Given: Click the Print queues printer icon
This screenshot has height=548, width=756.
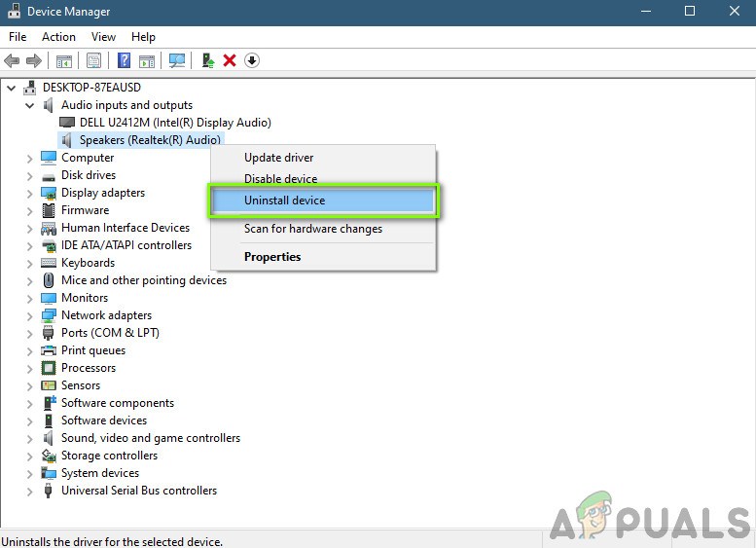Looking at the screenshot, I should [49, 350].
